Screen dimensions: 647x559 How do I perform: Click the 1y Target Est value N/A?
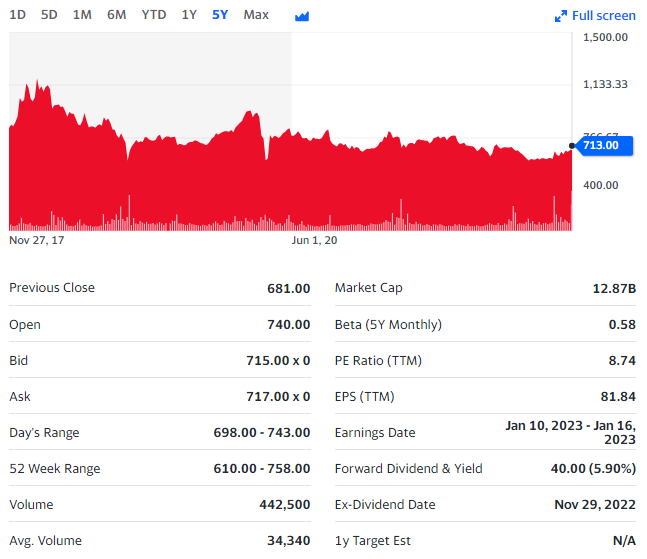624,540
